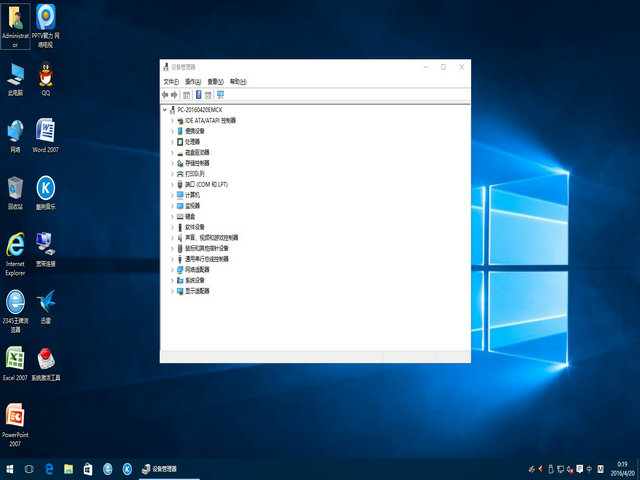
Task: Open the 操作(A) menu
Action: click(193, 82)
